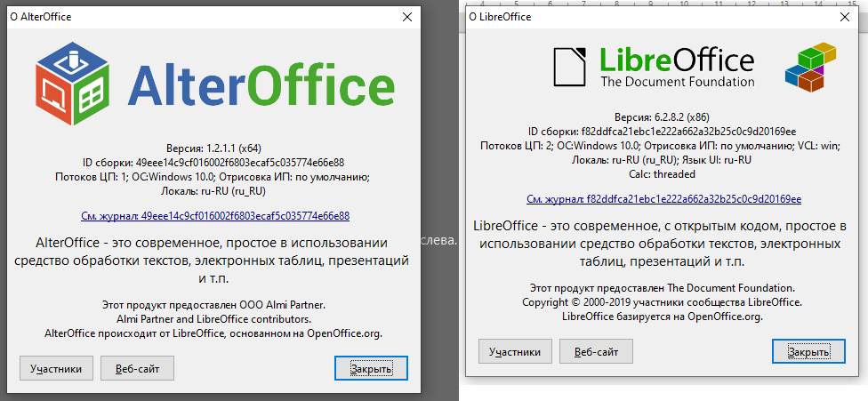Viewport: 868px width, 401px height.
Task: Click LibreOffice 'ID сборки' line
Action: click(662, 132)
